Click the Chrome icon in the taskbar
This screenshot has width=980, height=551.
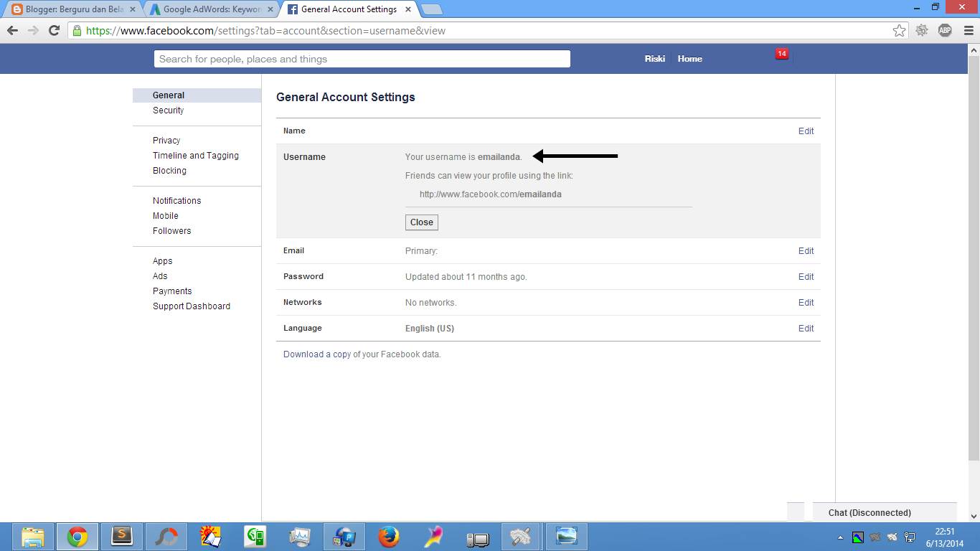pos(77,536)
